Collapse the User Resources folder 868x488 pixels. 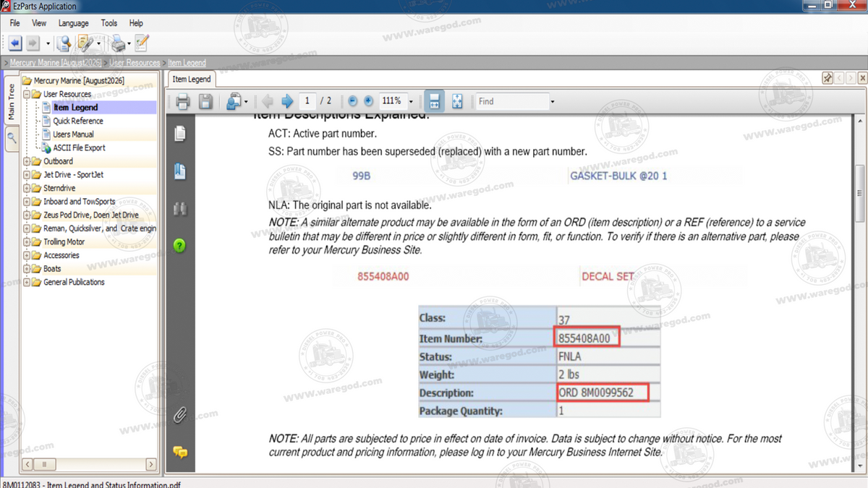(27, 94)
